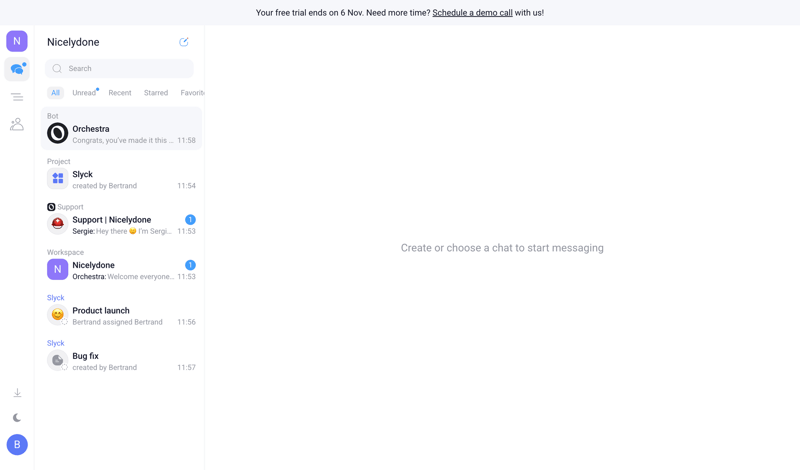Toggle dark mode with moon icon
Viewport: 800px width, 470px height.
(x=17, y=418)
